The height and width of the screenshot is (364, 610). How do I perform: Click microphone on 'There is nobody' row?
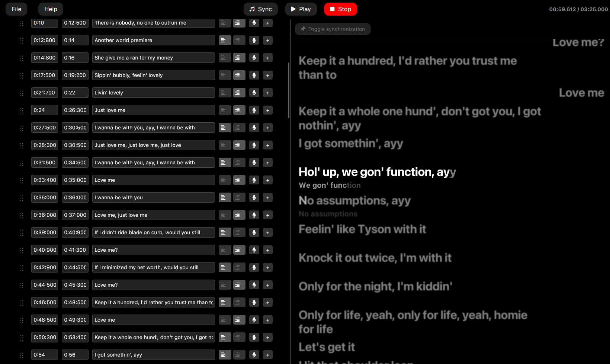tap(254, 23)
